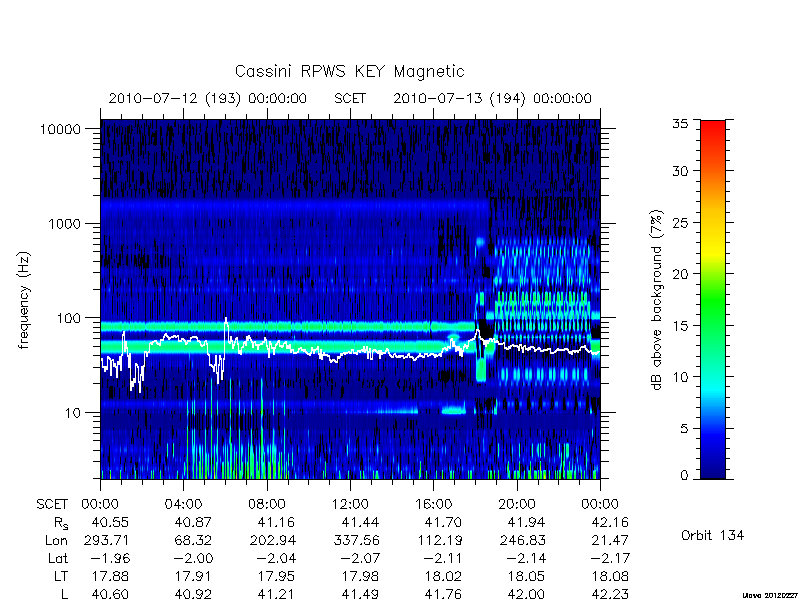Click the 0 label on the color scale

[684, 476]
